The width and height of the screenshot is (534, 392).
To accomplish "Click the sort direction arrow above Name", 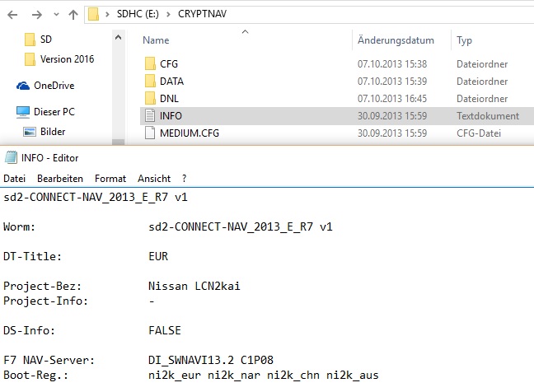I will [x=245, y=32].
